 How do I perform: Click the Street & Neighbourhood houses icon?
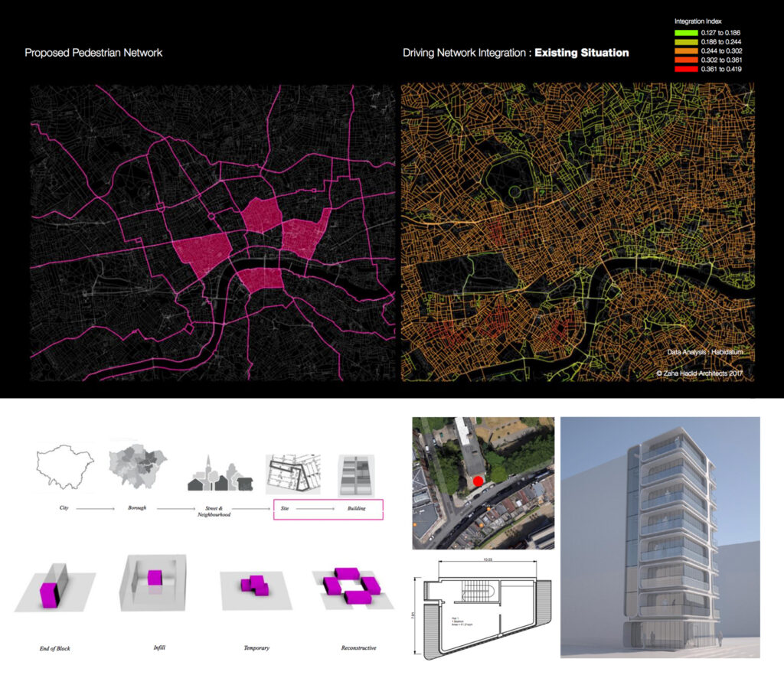[x=220, y=475]
